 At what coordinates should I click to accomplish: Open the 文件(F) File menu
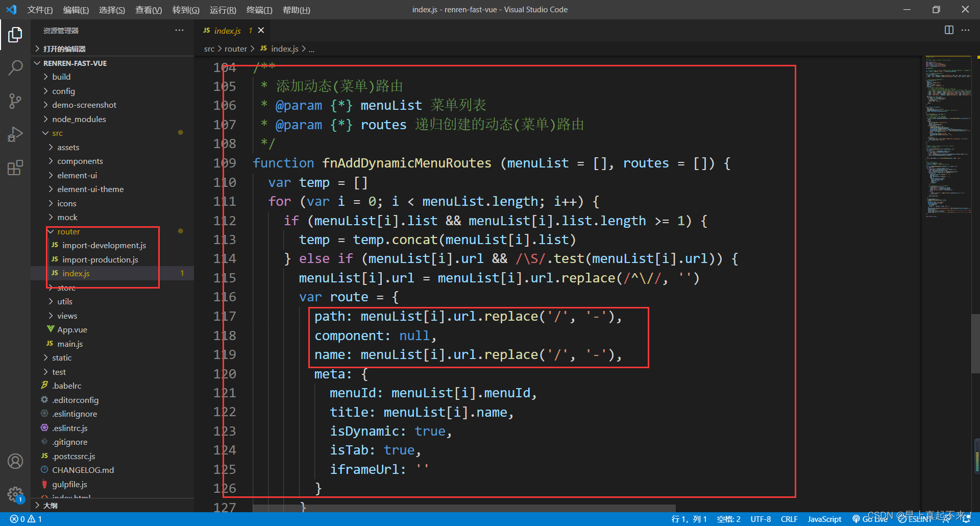(40, 10)
